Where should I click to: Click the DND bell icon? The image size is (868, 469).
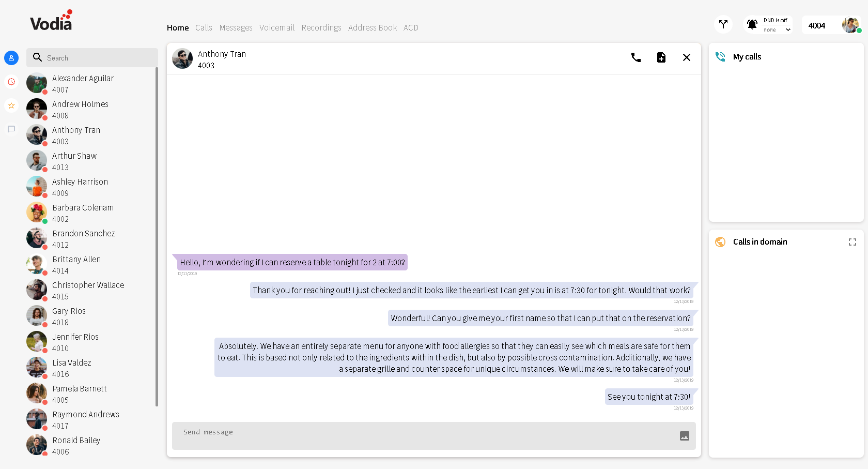click(752, 24)
